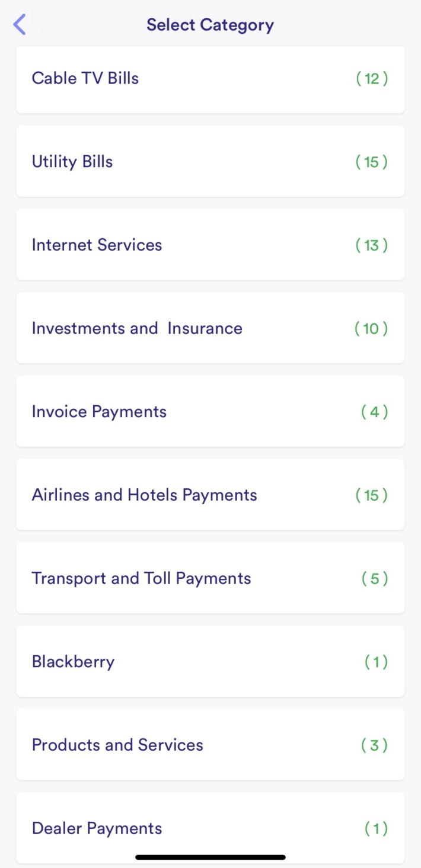Open the Cable TV Bills category
Viewport: 421px width, 868px height.
(85, 78)
